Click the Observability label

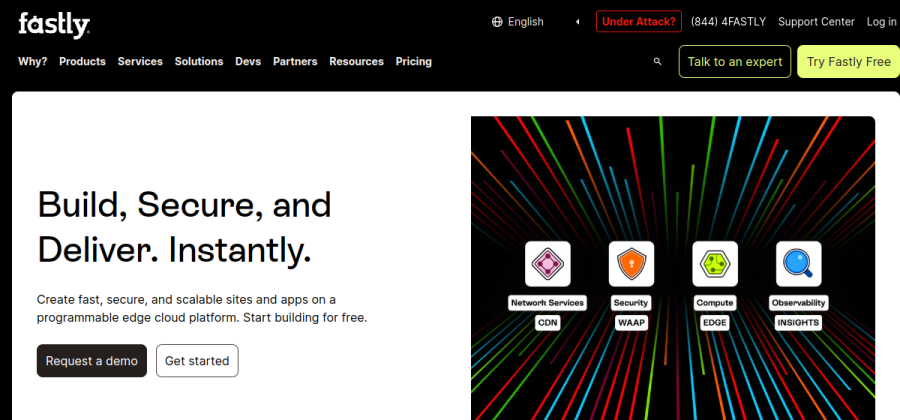[798, 302]
